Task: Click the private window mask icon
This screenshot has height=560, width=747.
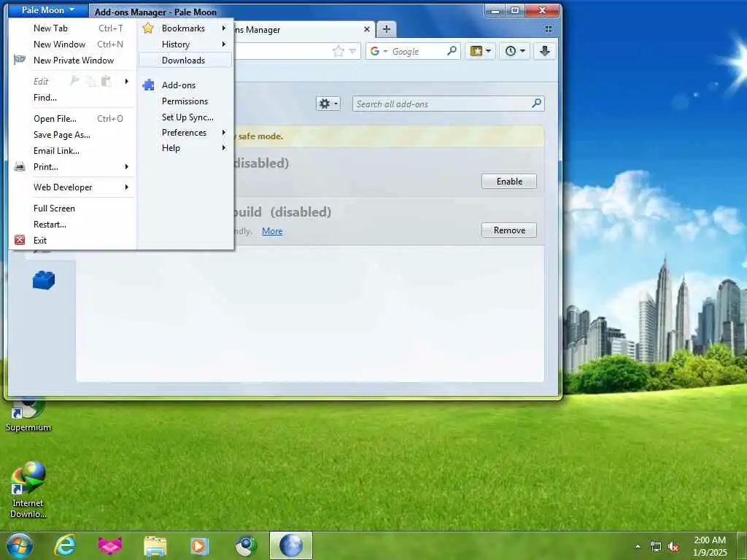Action: pyautogui.click(x=20, y=60)
